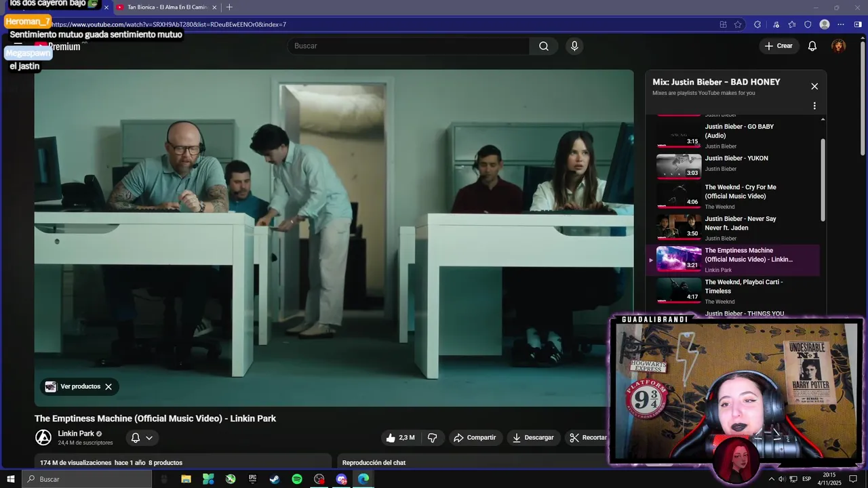The height and width of the screenshot is (488, 868).
Task: Click Reproducción del chat header
Action: click(x=374, y=463)
